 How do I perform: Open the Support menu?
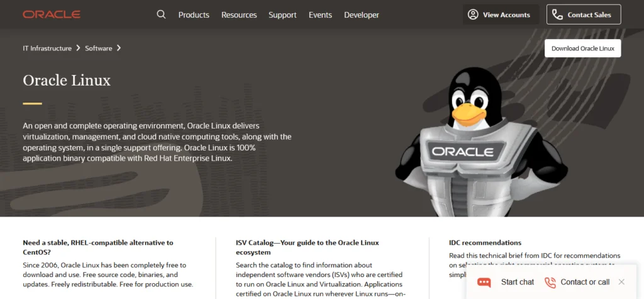pos(282,15)
